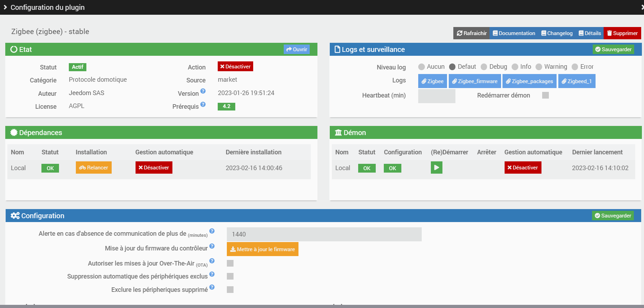Open the Détails page
This screenshot has height=308, width=644.
[590, 33]
